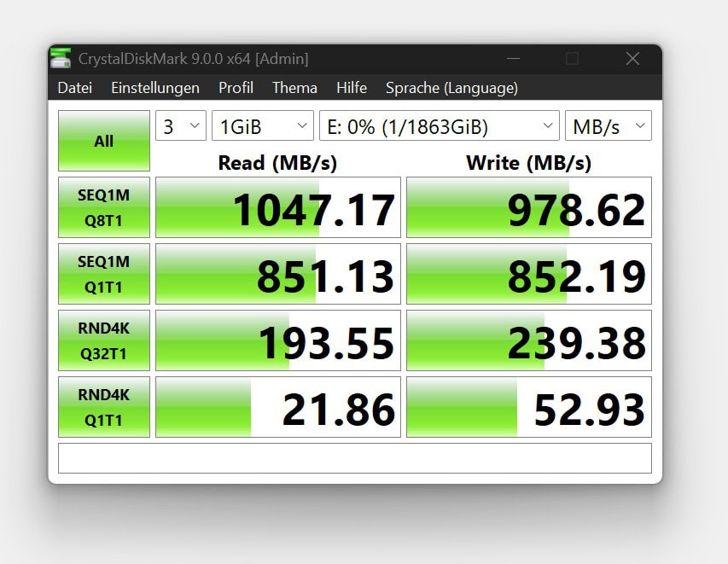Click the CrystalDiskMark app icon in title bar
Screen dimensions: 728x564
[x=61, y=59]
